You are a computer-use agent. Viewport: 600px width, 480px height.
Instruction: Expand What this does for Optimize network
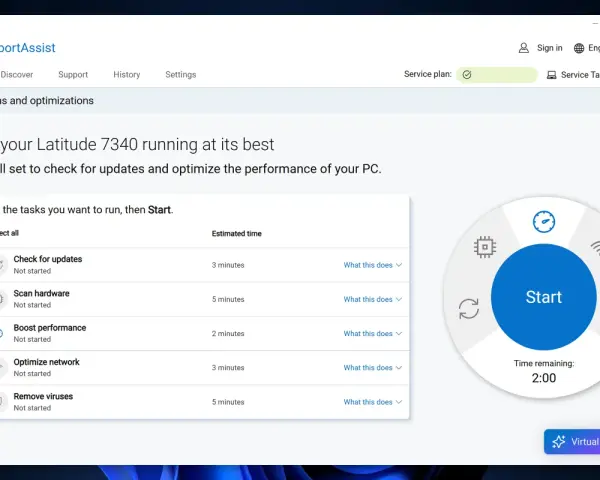pyautogui.click(x=372, y=367)
